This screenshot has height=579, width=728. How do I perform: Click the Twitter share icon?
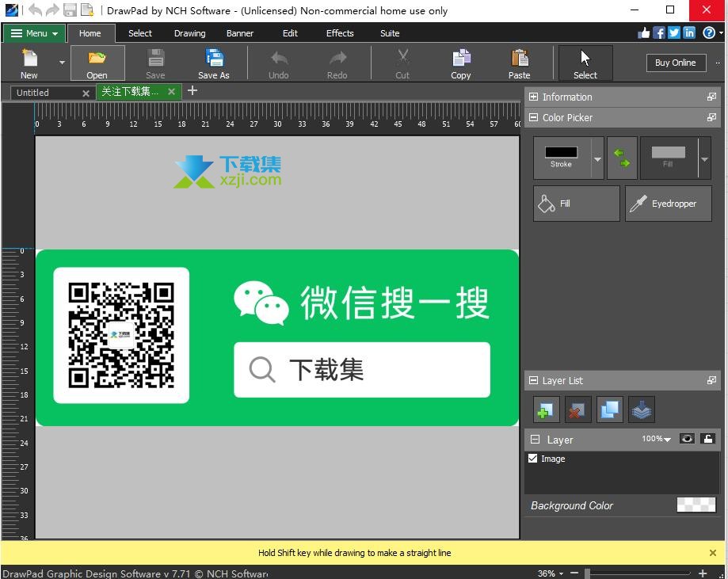point(674,33)
